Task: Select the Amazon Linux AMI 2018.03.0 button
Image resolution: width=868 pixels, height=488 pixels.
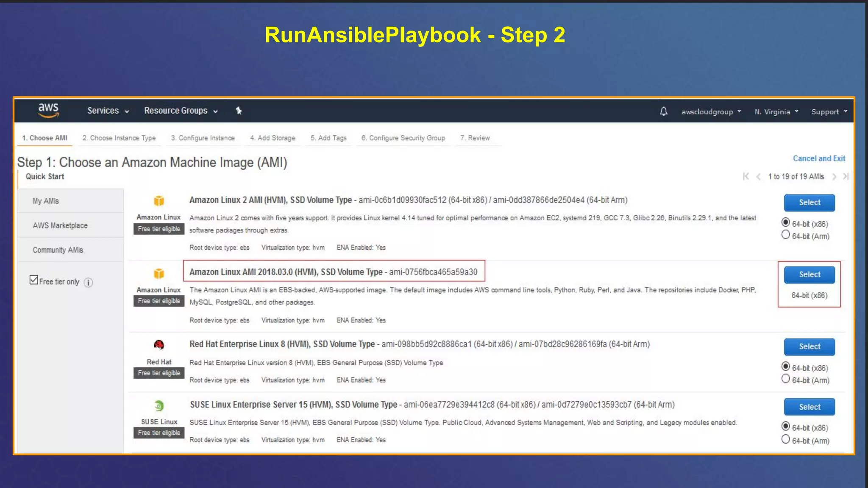Action: (810, 274)
